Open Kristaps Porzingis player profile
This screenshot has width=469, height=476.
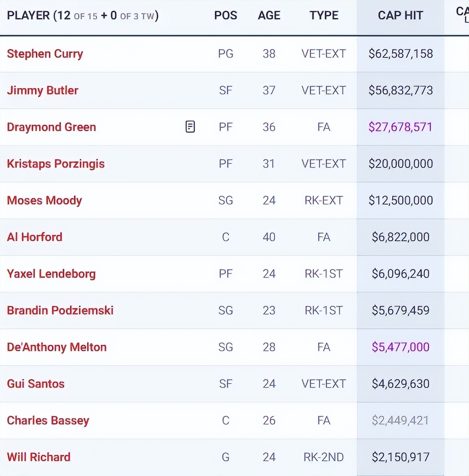[56, 164]
